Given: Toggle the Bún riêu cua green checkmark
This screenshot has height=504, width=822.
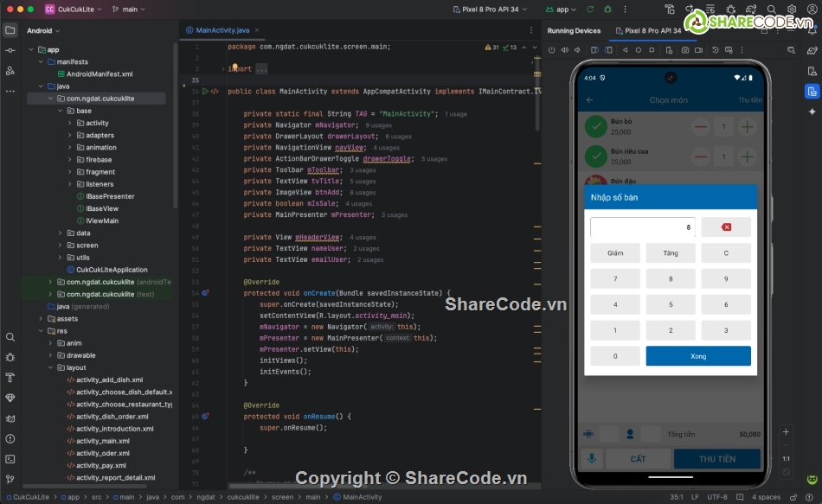Looking at the screenshot, I should pyautogui.click(x=595, y=156).
